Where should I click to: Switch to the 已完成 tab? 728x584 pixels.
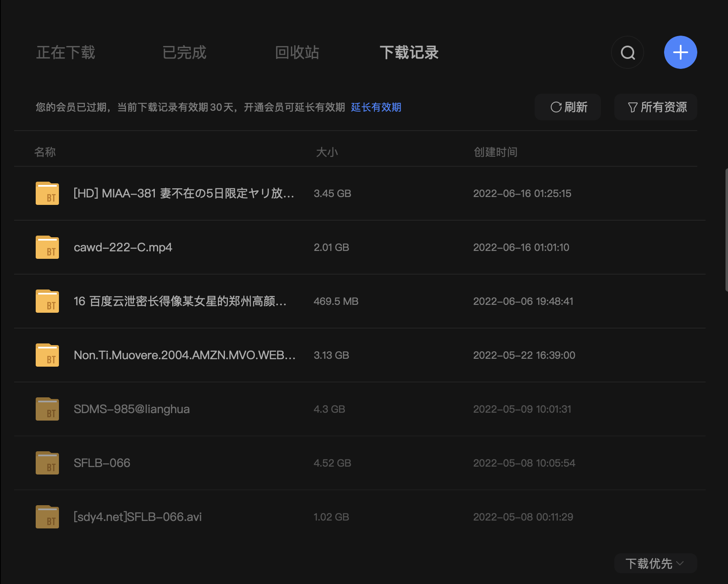coord(184,52)
